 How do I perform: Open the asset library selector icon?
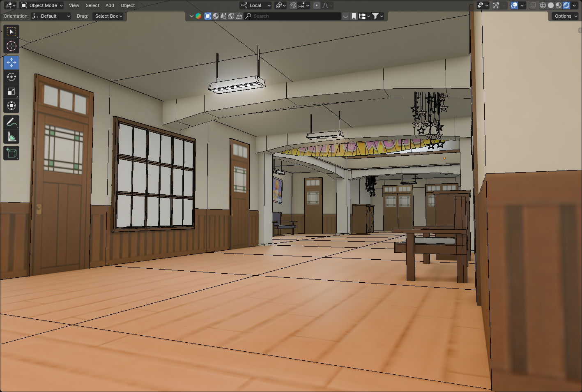(x=198, y=16)
